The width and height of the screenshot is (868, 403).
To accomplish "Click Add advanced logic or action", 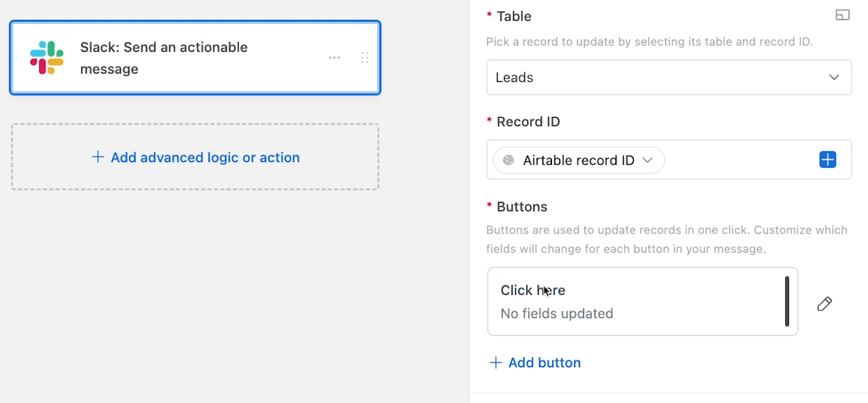I will (x=195, y=157).
